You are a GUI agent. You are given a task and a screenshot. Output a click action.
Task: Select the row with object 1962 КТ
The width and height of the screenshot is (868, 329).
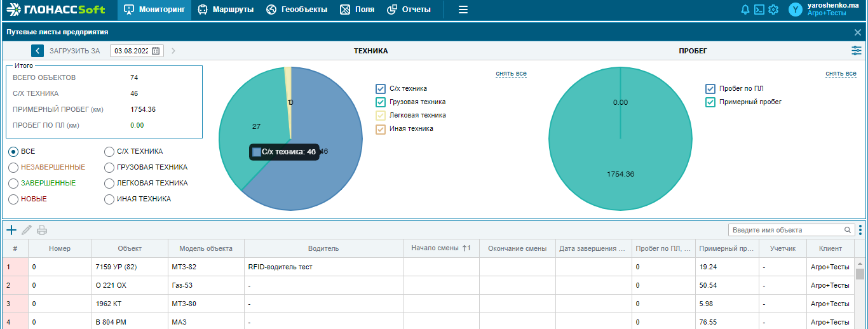(x=428, y=304)
